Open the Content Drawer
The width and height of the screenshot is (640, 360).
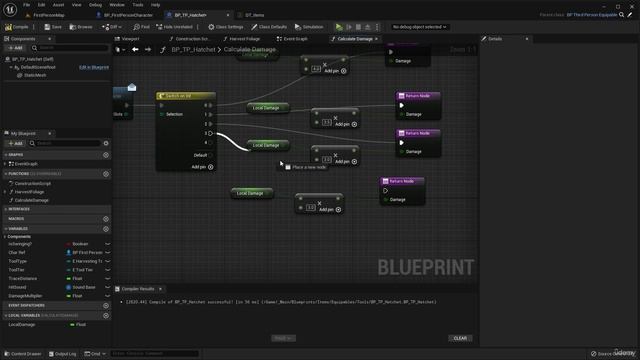(x=22, y=354)
